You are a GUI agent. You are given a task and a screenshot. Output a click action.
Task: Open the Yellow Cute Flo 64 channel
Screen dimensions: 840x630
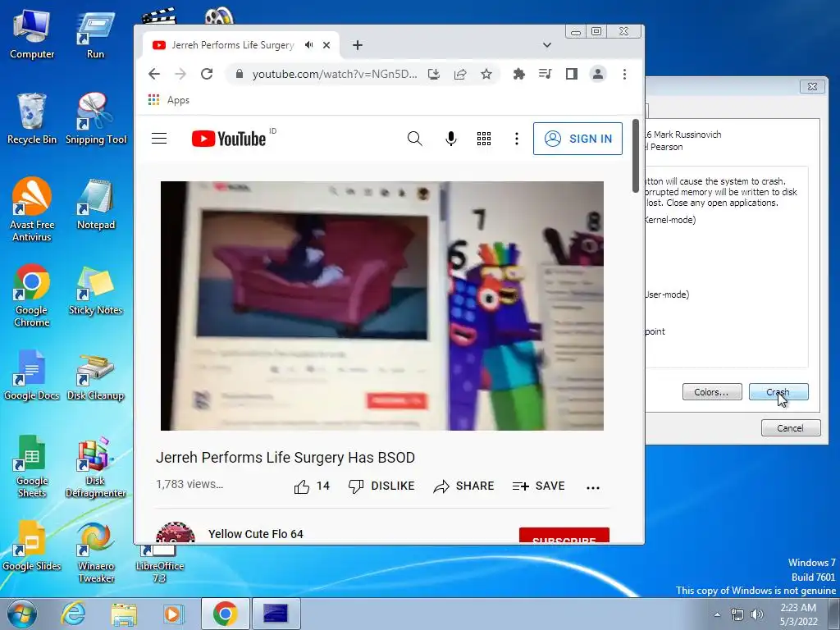pyautogui.click(x=256, y=534)
